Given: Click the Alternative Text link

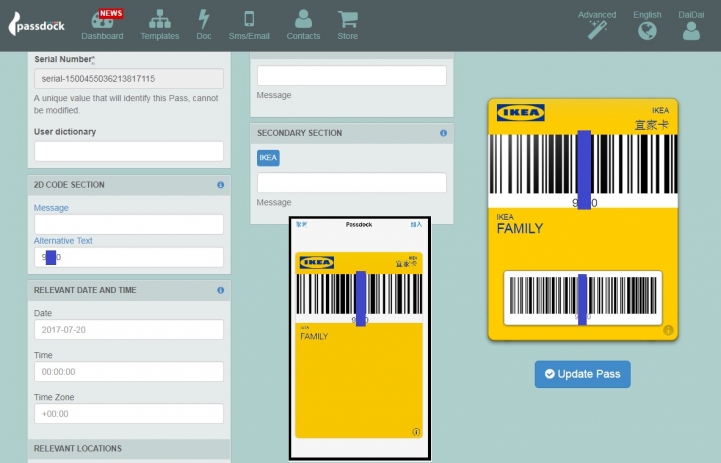Looking at the screenshot, I should (63, 240).
